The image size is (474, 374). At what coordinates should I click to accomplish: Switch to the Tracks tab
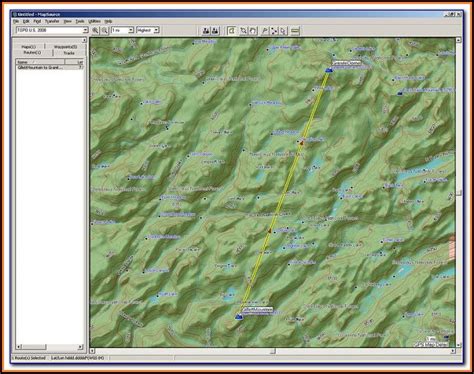[x=69, y=53]
